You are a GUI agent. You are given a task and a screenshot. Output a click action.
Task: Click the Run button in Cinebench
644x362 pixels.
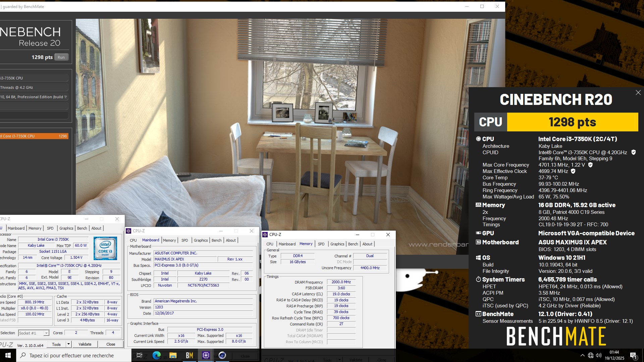click(x=61, y=57)
